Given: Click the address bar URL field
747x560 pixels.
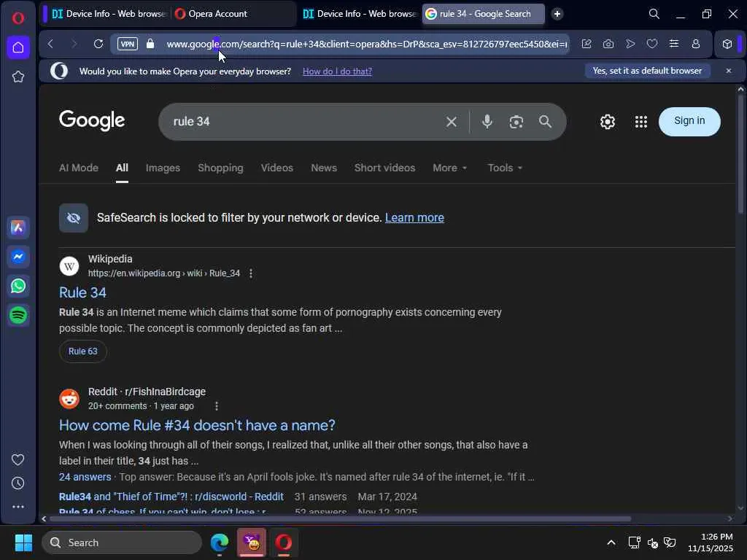Looking at the screenshot, I should click(x=366, y=44).
